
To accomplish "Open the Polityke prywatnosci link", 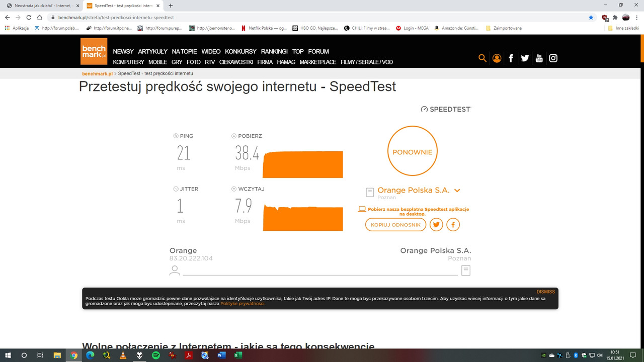I will pos(243,304).
